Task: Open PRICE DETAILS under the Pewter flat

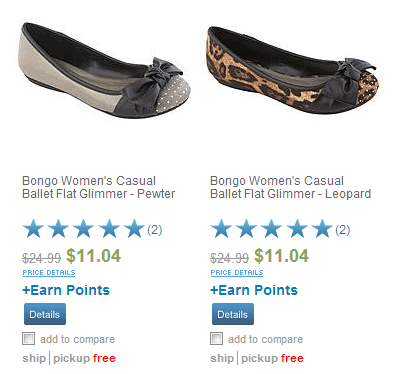Action: pos(49,273)
